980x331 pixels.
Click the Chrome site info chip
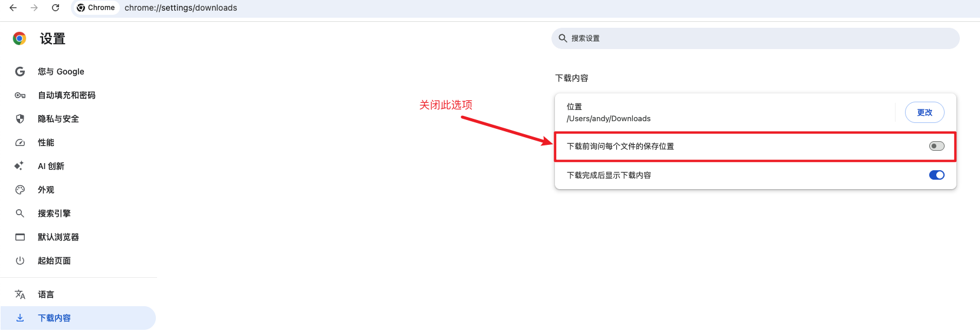click(96, 8)
